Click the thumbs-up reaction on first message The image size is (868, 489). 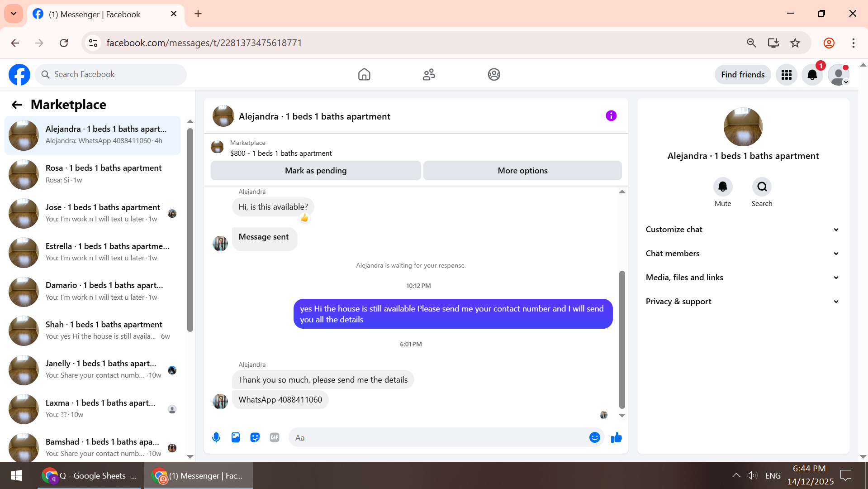tap(304, 218)
